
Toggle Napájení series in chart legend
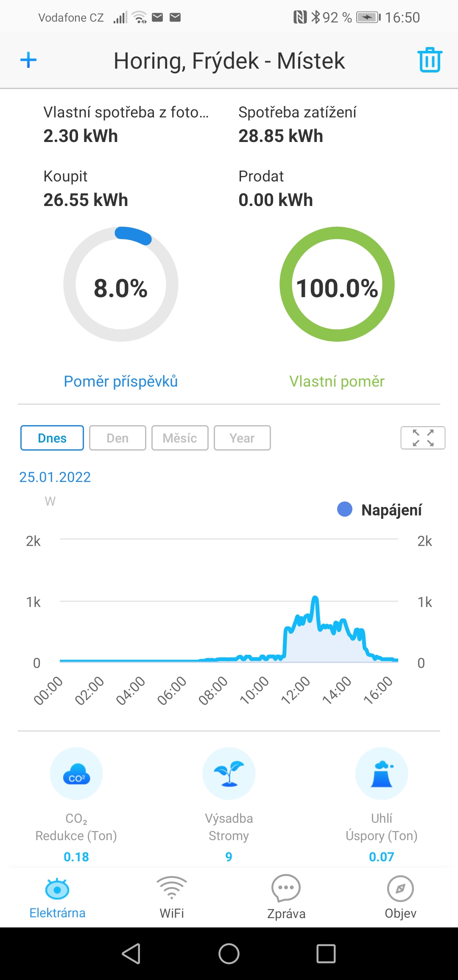pos(380,510)
